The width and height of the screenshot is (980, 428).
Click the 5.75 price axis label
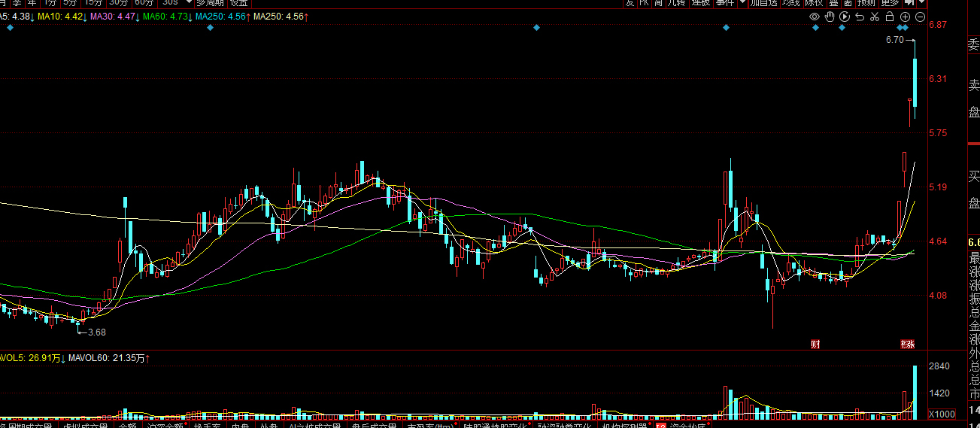(x=937, y=133)
